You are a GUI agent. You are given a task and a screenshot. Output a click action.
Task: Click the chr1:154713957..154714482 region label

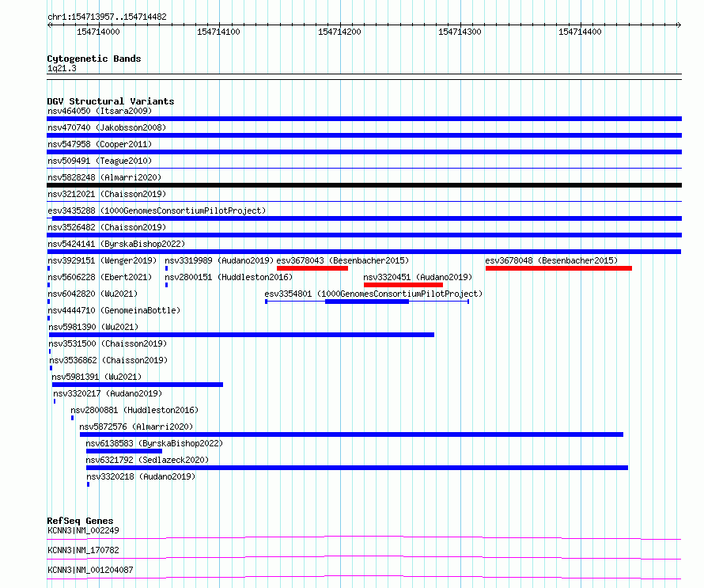point(107,17)
